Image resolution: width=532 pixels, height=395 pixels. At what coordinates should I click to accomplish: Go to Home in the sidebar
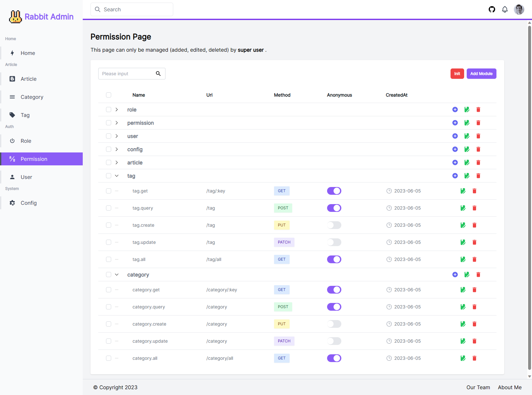(42, 53)
